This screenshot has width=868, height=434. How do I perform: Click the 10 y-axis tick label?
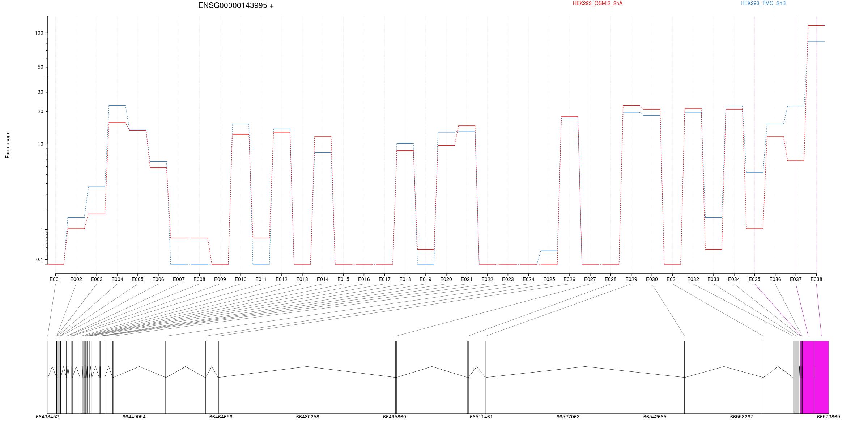tap(40, 144)
